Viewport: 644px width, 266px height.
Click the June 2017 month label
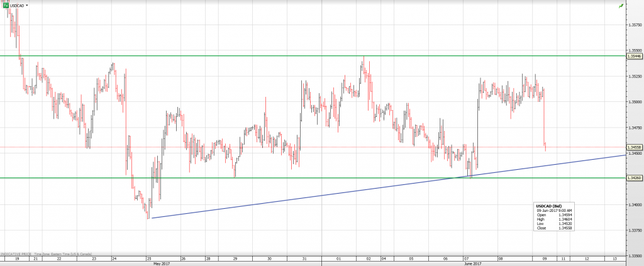pyautogui.click(x=474, y=263)
